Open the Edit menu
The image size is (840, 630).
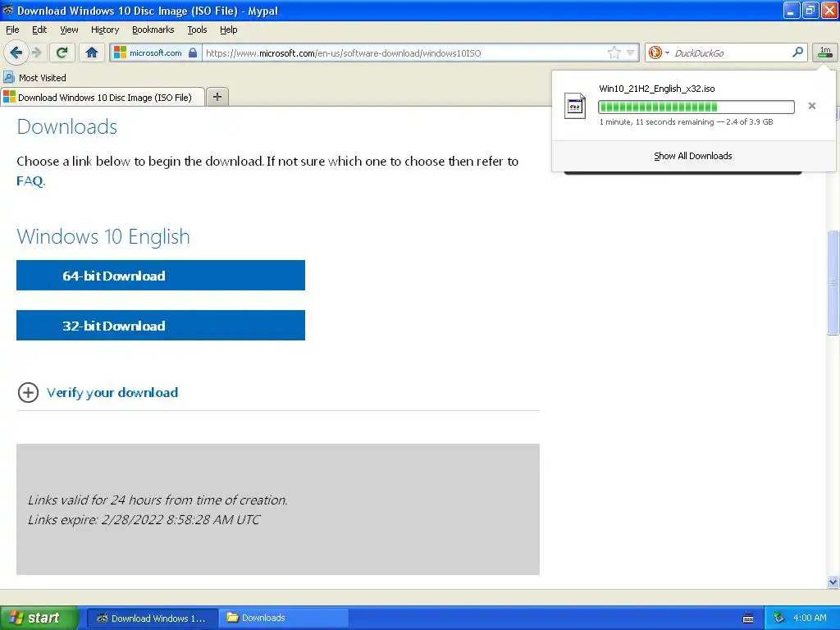coord(39,30)
